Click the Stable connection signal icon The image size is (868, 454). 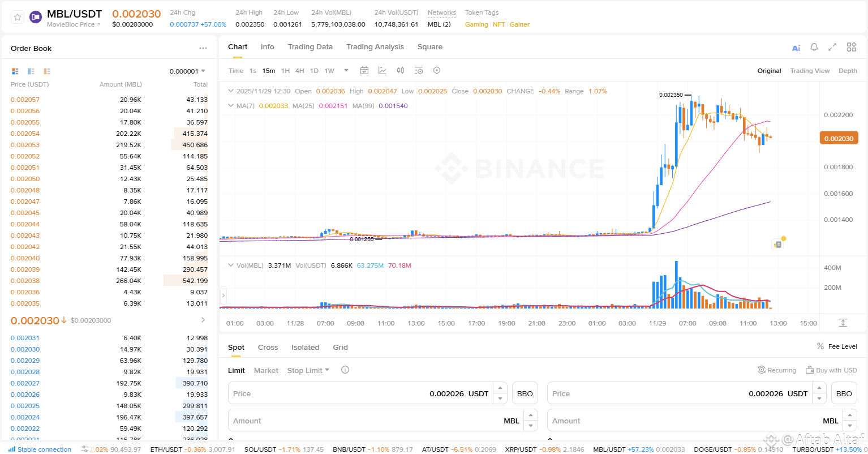pos(12,449)
